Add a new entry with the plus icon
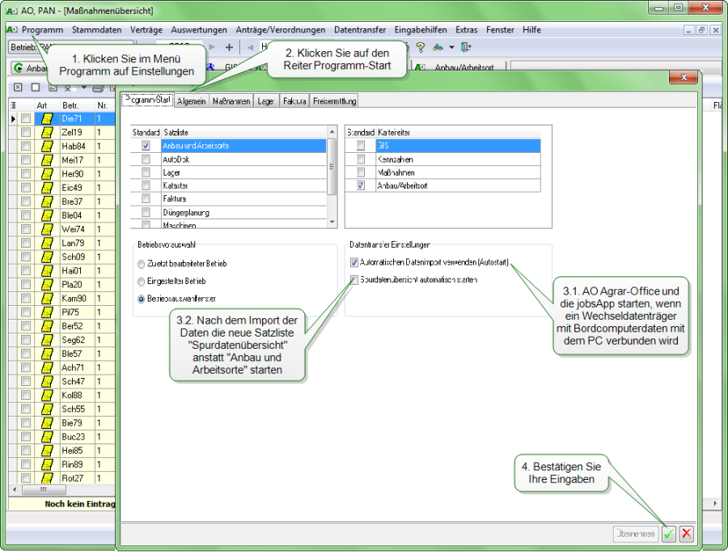The width and height of the screenshot is (728, 560). click(x=229, y=46)
